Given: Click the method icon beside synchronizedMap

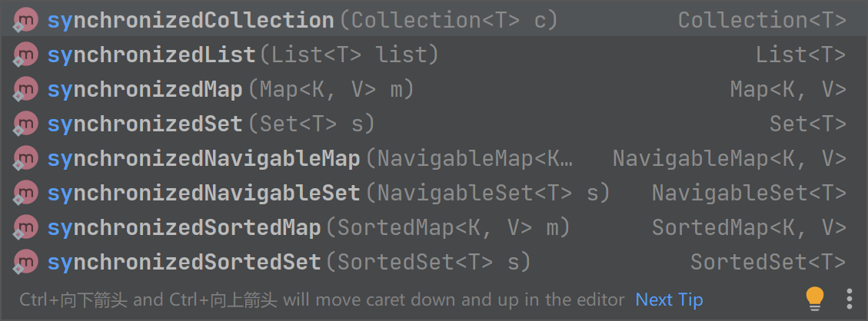Looking at the screenshot, I should 25,90.
